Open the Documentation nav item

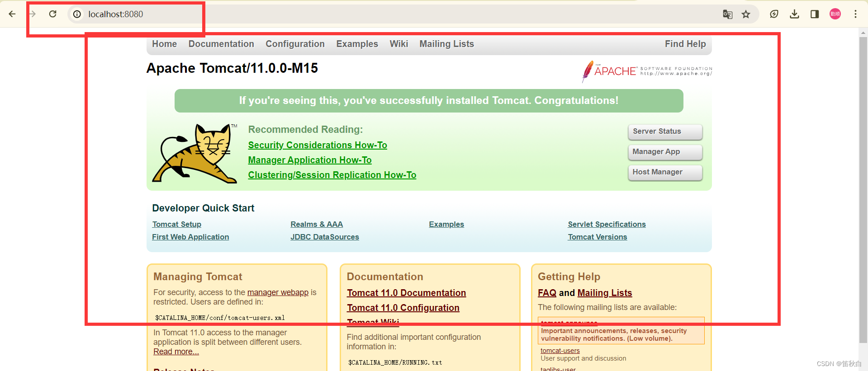[221, 44]
